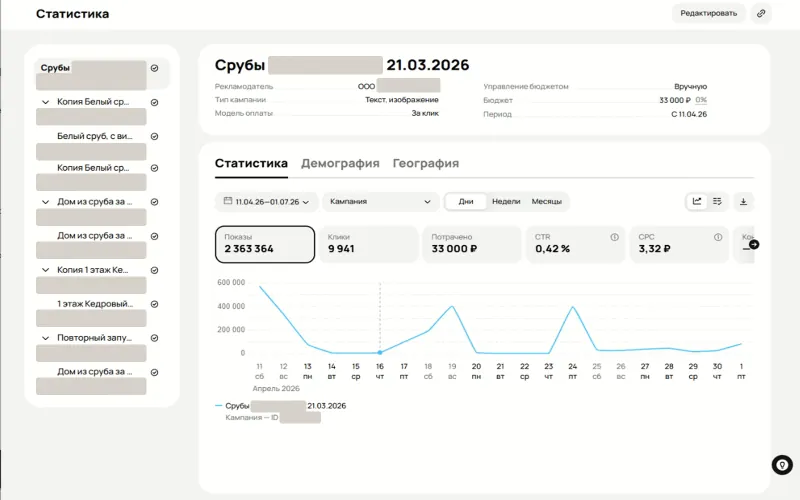The width and height of the screenshot is (800, 500).
Task: Click status check icon for Копия 1 этаж Ке...
Action: (x=154, y=270)
